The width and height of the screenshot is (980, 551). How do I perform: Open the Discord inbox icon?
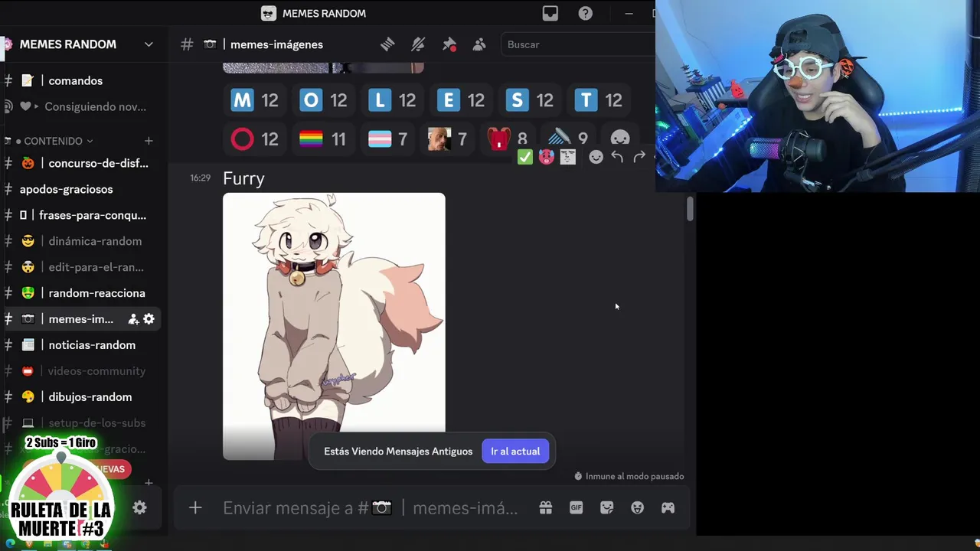coord(550,13)
